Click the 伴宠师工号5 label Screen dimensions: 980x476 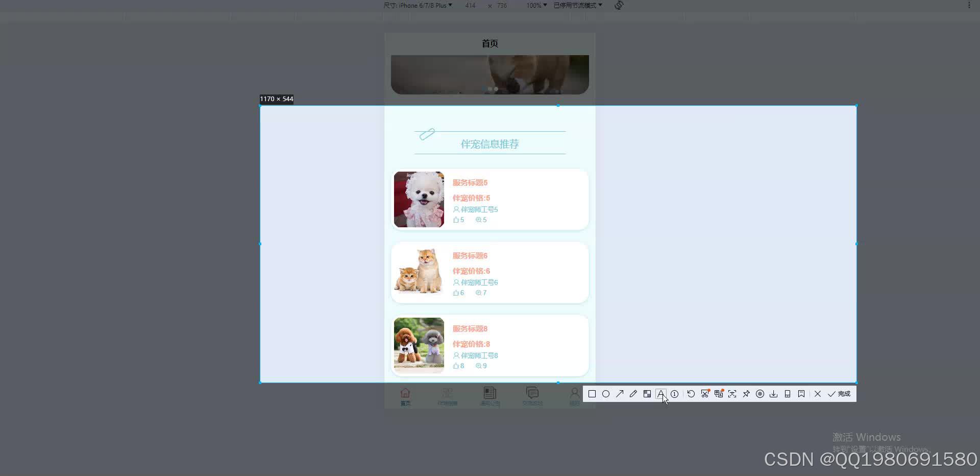click(x=479, y=209)
